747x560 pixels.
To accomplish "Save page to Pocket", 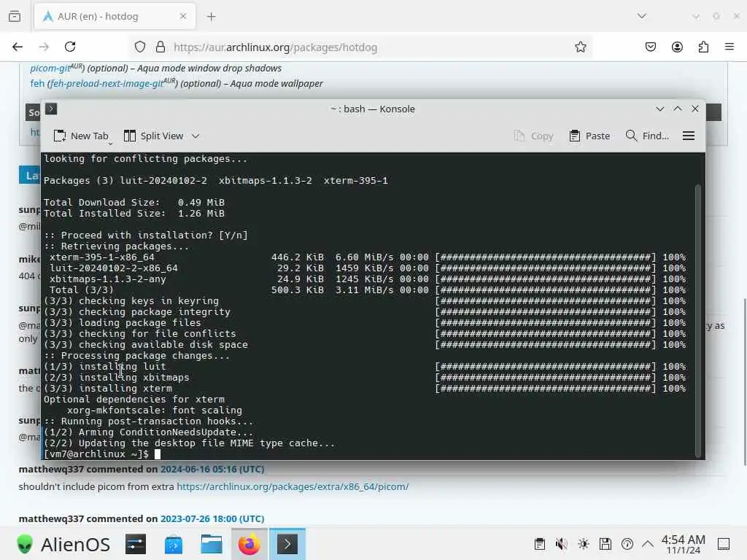I will [651, 47].
